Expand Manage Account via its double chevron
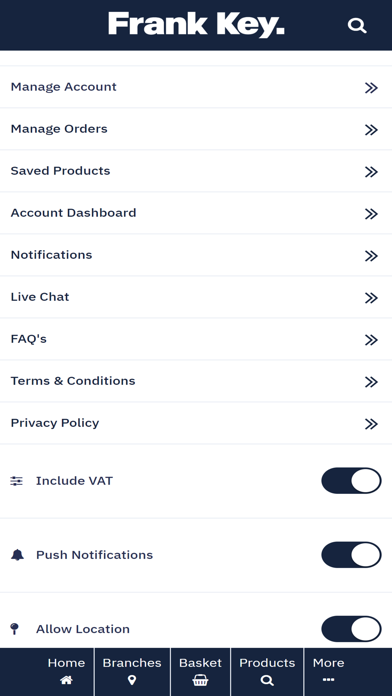Image resolution: width=392 pixels, height=696 pixels. (x=371, y=88)
